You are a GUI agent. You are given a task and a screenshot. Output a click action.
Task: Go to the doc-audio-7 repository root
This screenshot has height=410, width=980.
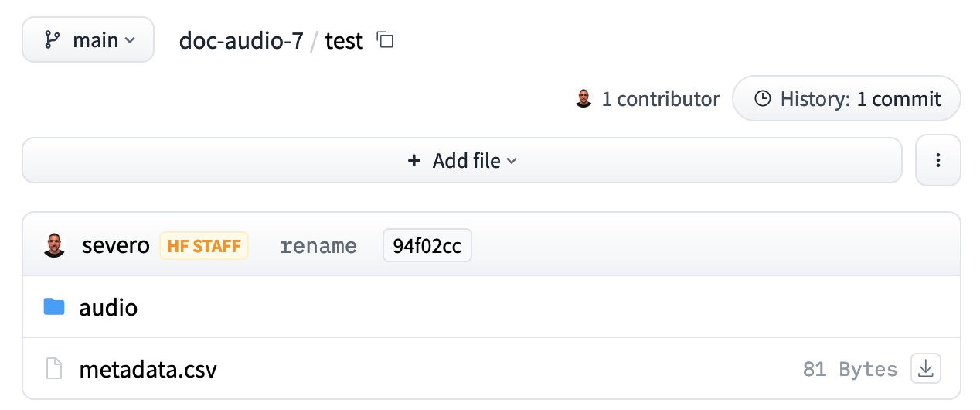[241, 40]
